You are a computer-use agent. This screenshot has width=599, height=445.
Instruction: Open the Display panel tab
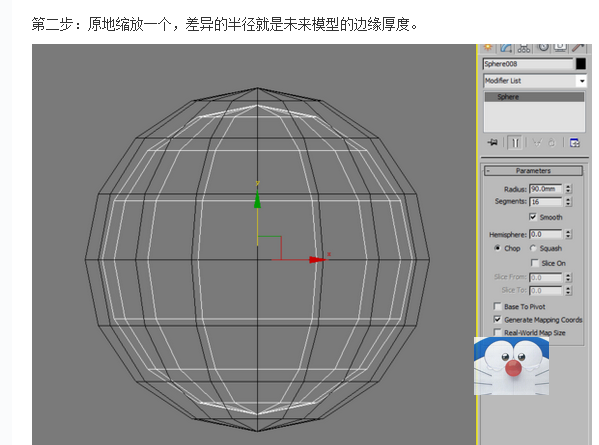click(560, 48)
